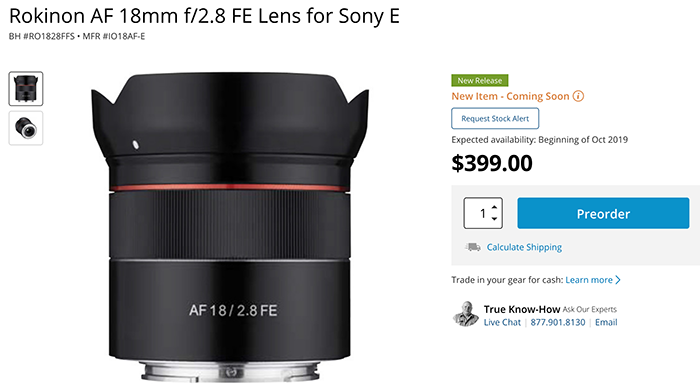Open the trade-in Learn more link
The image size is (700, 392).
click(589, 280)
